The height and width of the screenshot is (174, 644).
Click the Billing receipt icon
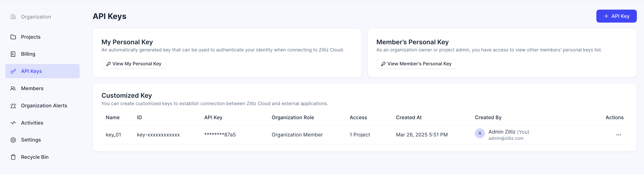click(13, 54)
